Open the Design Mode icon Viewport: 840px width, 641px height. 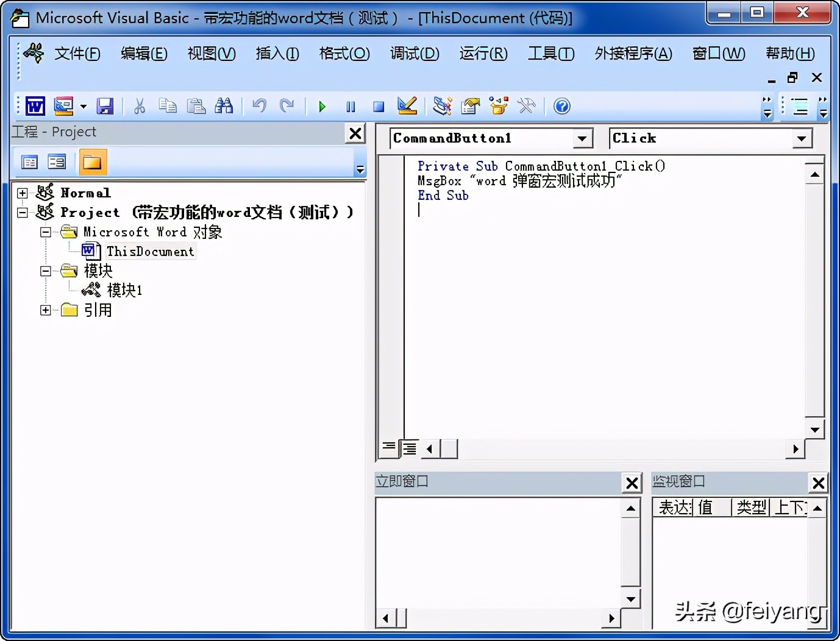(x=407, y=106)
